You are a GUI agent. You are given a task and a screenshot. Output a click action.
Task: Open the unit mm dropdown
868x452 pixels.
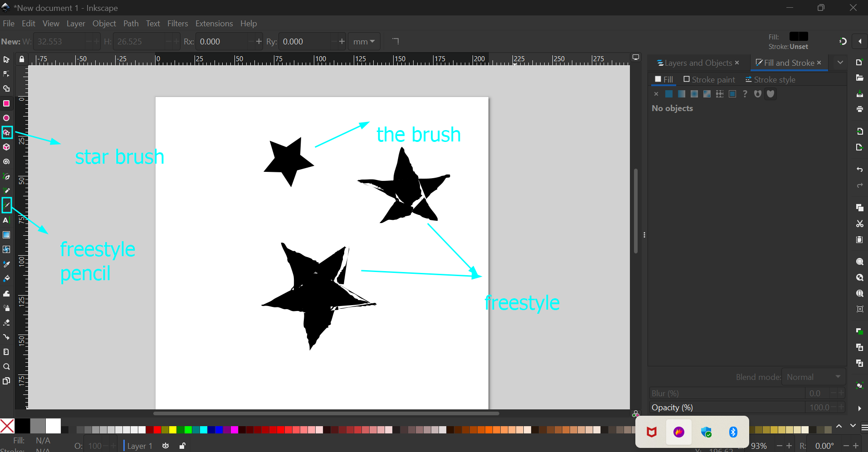coord(364,42)
